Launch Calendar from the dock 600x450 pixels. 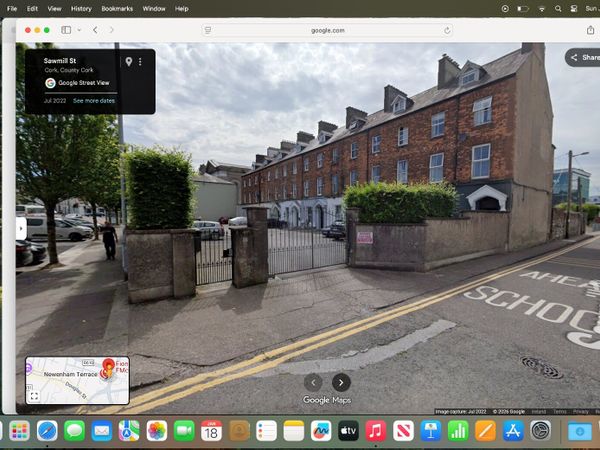click(211, 431)
